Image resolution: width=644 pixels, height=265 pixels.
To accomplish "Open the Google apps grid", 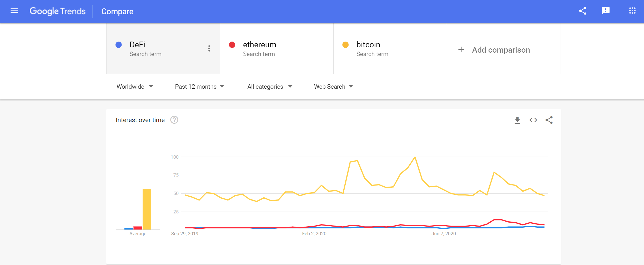I will [x=632, y=11].
